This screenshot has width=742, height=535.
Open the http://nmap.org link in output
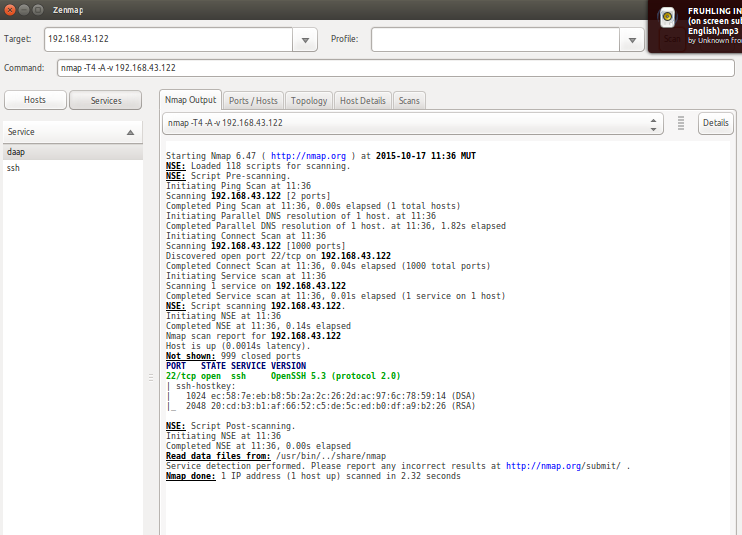tap(308, 156)
